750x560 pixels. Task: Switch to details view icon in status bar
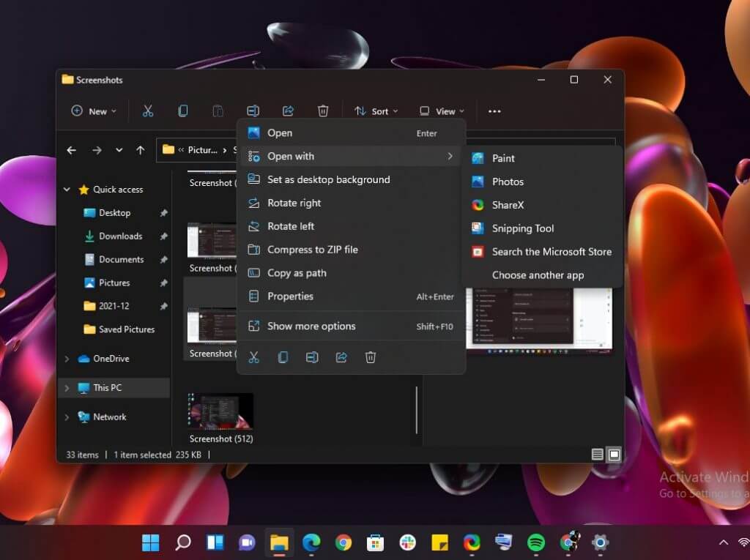point(597,455)
